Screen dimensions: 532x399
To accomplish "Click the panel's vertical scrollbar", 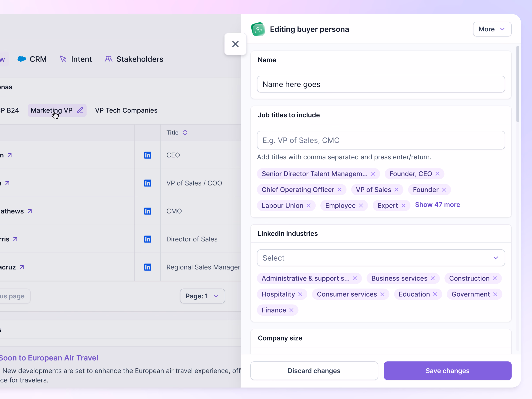I will tap(518, 84).
